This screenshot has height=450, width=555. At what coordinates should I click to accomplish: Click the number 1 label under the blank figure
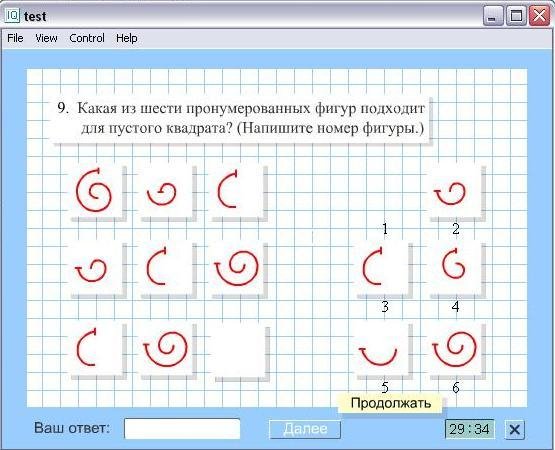tap(385, 229)
